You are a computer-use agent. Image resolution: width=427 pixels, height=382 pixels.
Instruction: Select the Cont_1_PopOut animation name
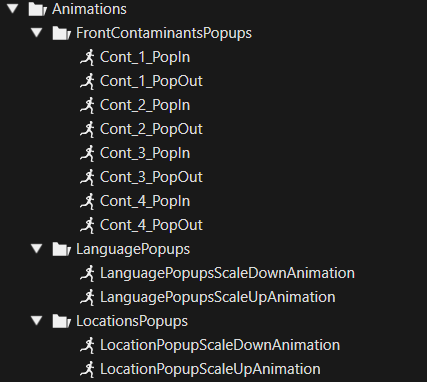click(151, 81)
